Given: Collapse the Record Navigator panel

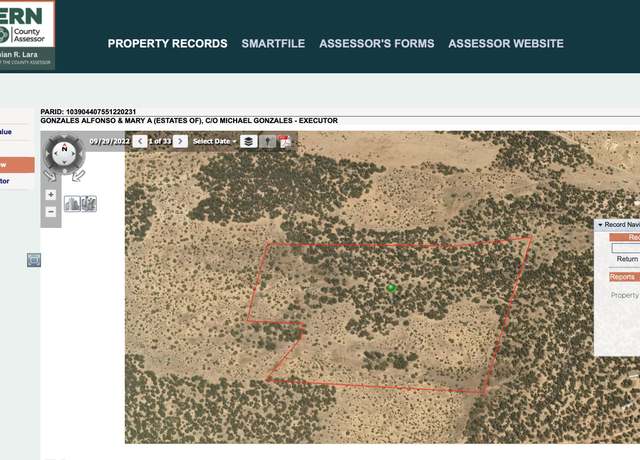Looking at the screenshot, I should (x=600, y=225).
